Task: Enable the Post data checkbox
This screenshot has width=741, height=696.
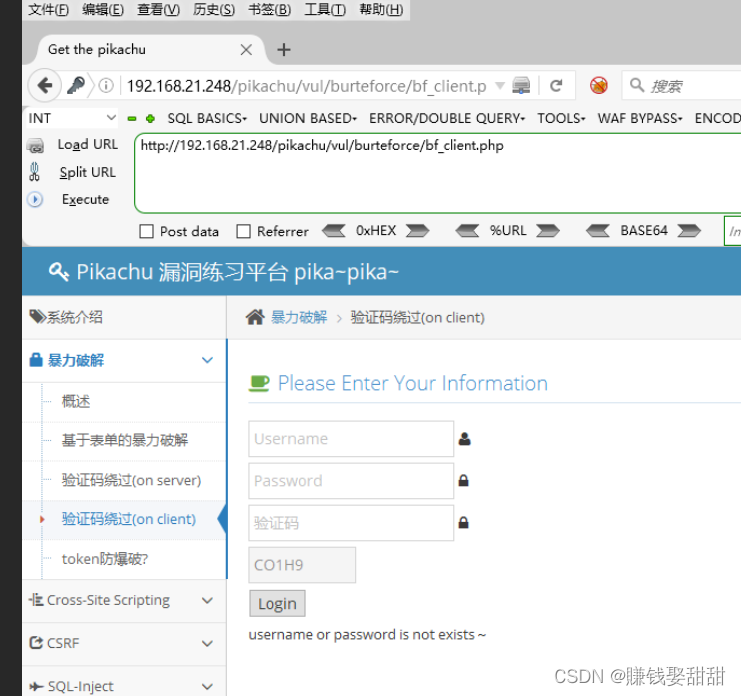Action: 146,231
